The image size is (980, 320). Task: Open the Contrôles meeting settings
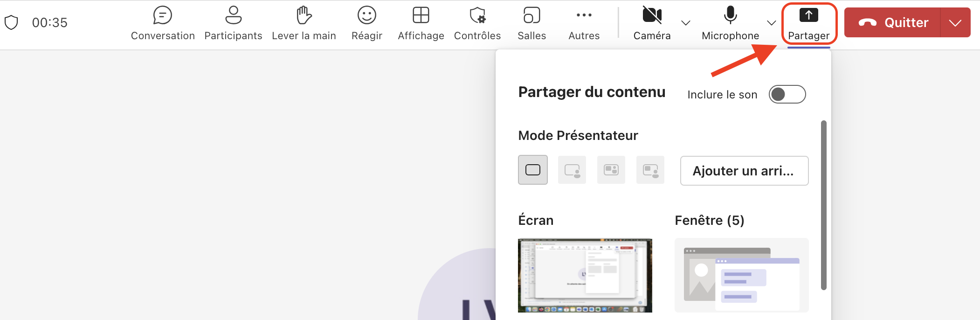point(477,23)
